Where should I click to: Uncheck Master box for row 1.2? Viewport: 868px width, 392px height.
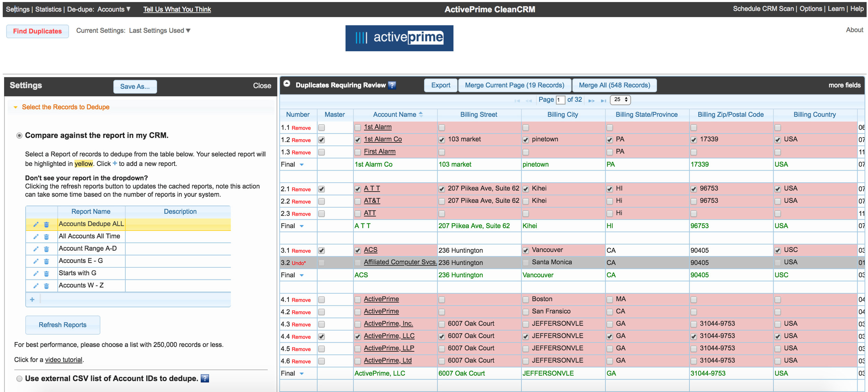pyautogui.click(x=322, y=140)
